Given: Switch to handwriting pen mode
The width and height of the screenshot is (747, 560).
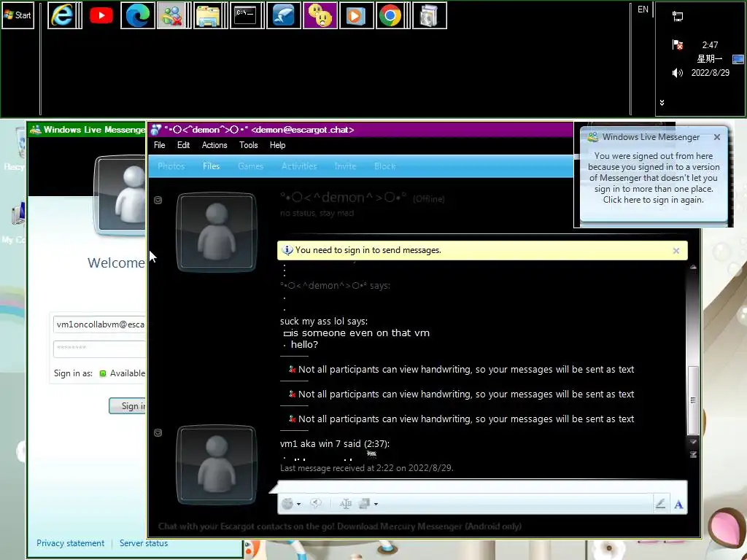Looking at the screenshot, I should click(x=660, y=504).
